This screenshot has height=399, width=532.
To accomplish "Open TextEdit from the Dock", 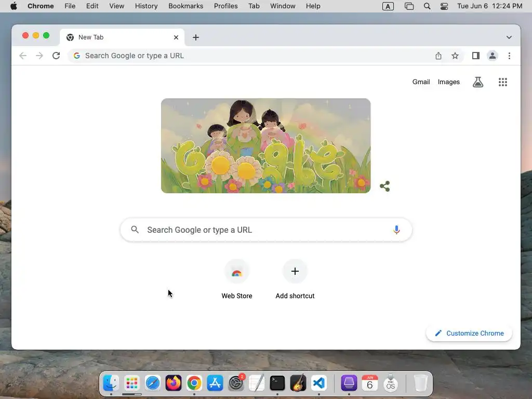I will (x=257, y=383).
